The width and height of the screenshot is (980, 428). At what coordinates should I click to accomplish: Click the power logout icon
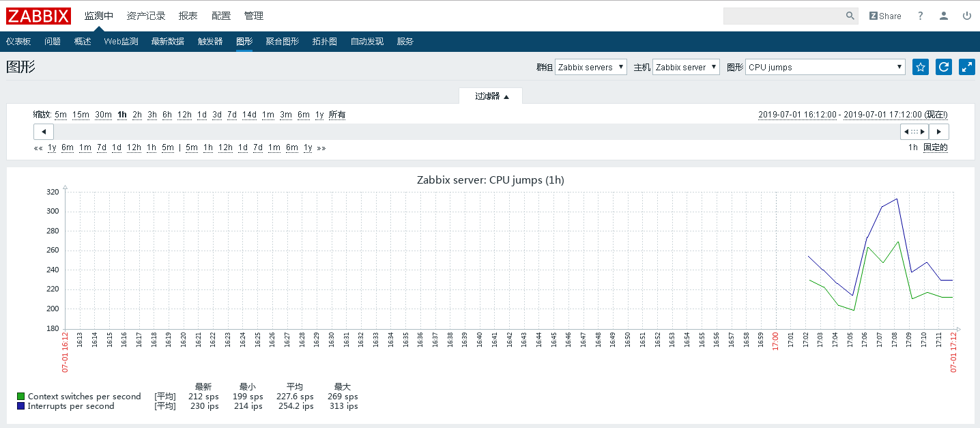[966, 16]
